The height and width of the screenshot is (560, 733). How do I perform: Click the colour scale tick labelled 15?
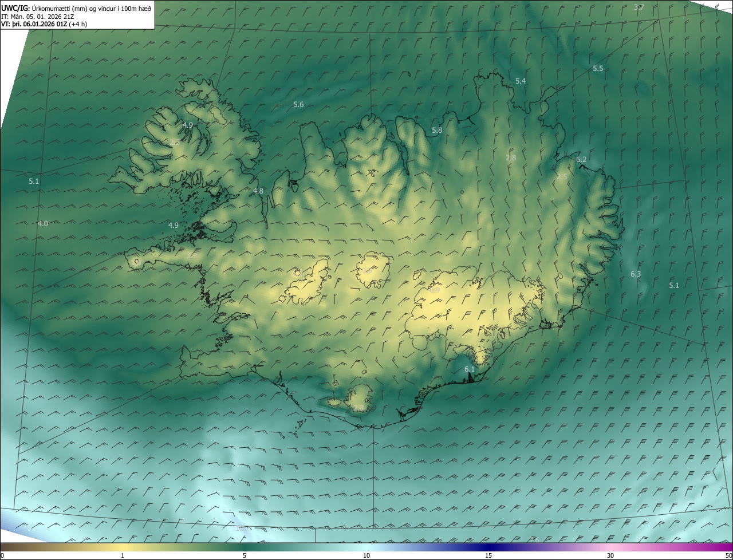(x=488, y=555)
